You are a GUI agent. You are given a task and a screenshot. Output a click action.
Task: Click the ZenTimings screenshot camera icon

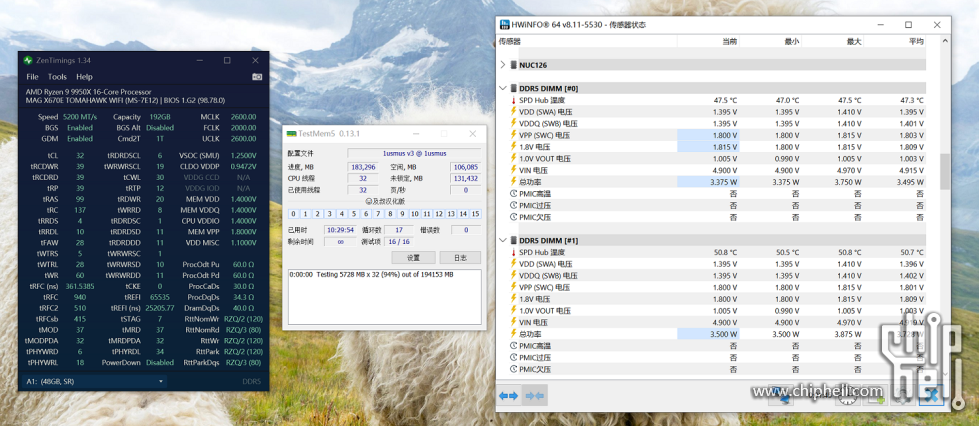(257, 77)
